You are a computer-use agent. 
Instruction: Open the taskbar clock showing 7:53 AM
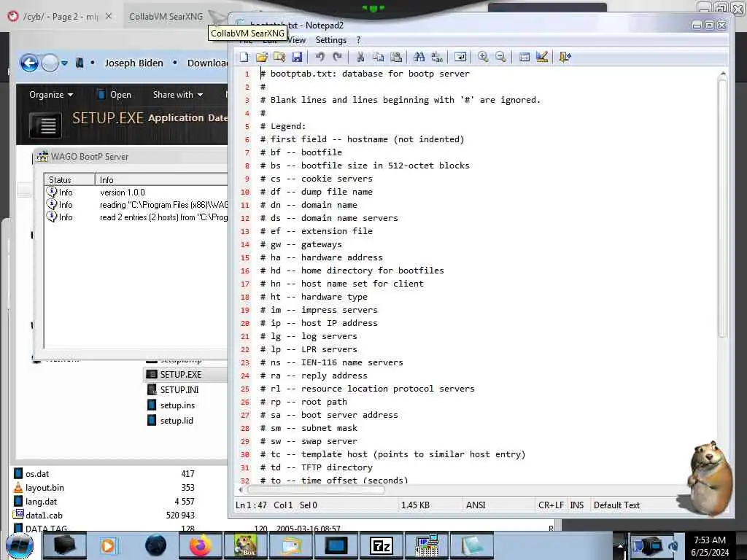(710, 545)
